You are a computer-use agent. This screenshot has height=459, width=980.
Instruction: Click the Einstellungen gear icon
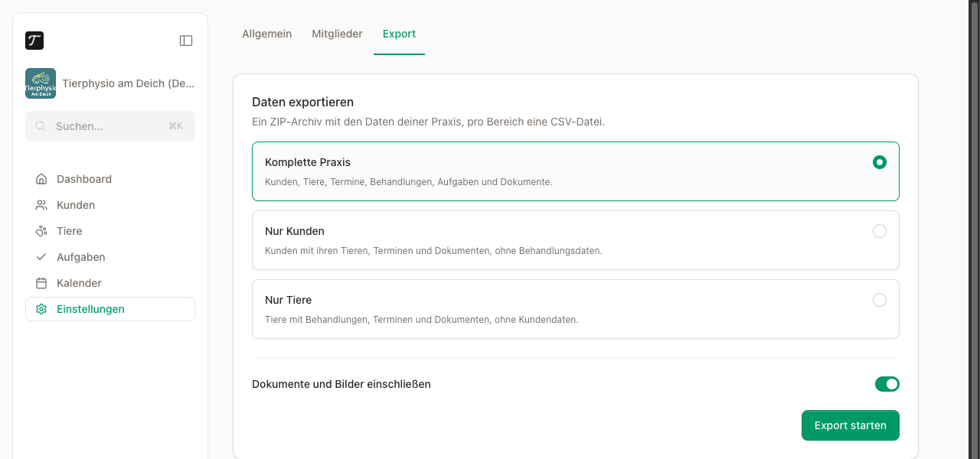[41, 309]
